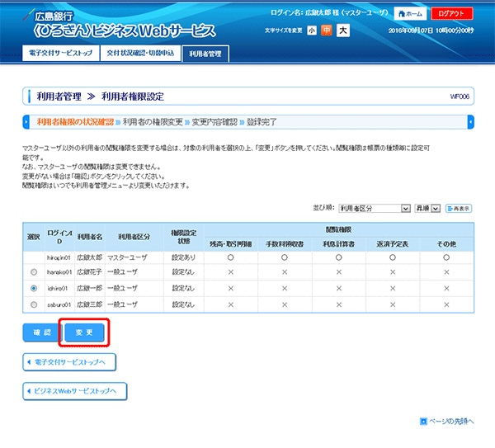Click 利用者権限の状況確認 step label

pyautogui.click(x=75, y=122)
